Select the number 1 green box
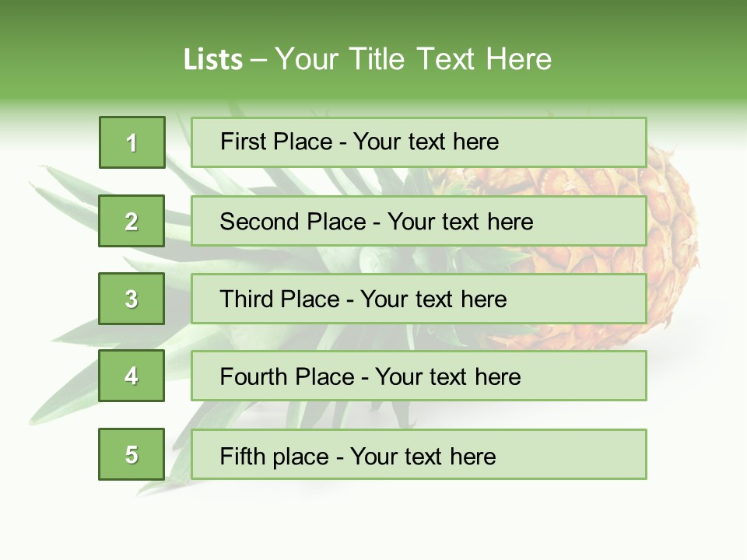The height and width of the screenshot is (560, 747). [132, 142]
